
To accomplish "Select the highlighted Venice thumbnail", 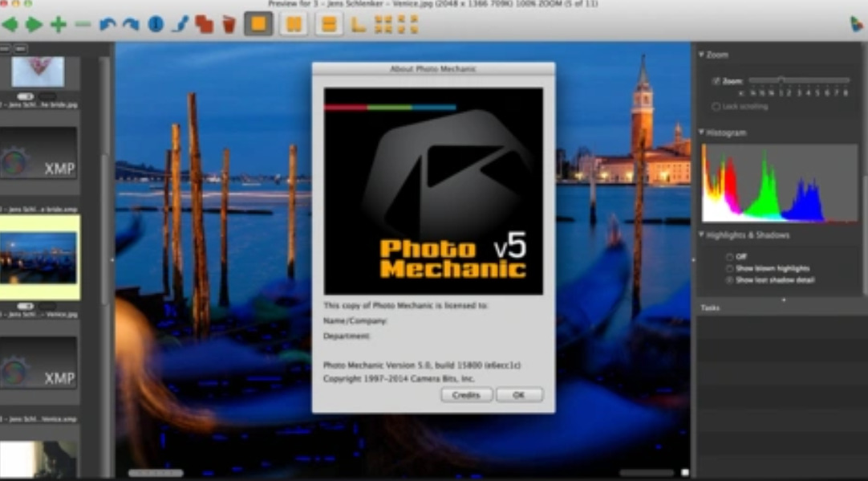I will click(39, 258).
